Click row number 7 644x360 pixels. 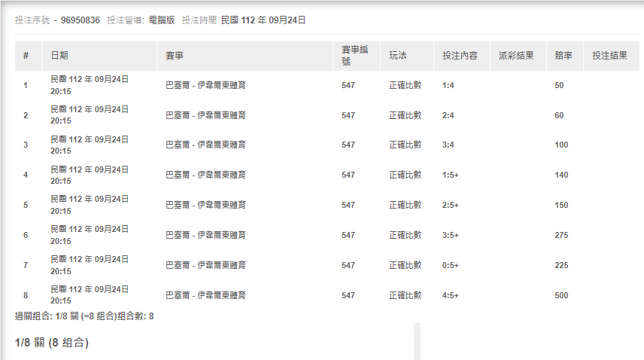pos(26,265)
